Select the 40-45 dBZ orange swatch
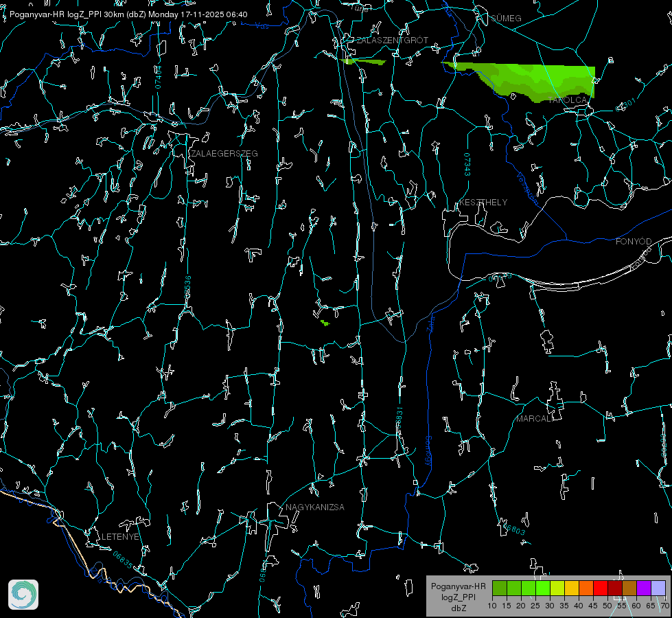The width and height of the screenshot is (672, 618). click(586, 588)
